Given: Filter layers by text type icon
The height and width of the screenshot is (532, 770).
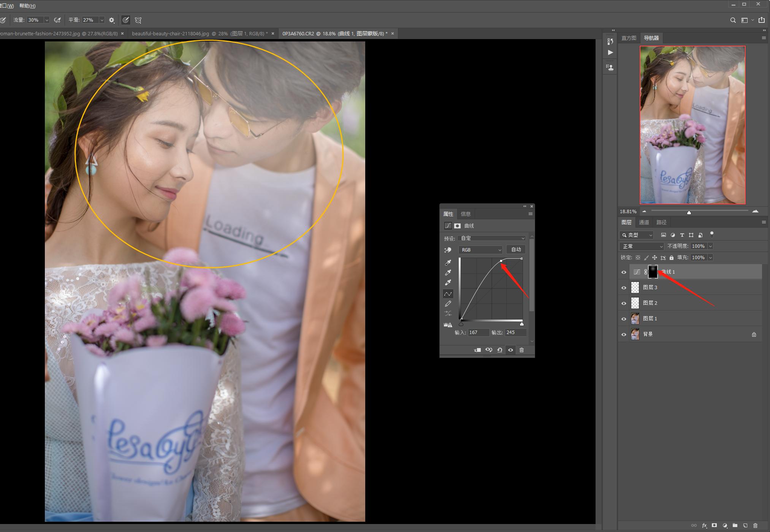Looking at the screenshot, I should (x=682, y=235).
